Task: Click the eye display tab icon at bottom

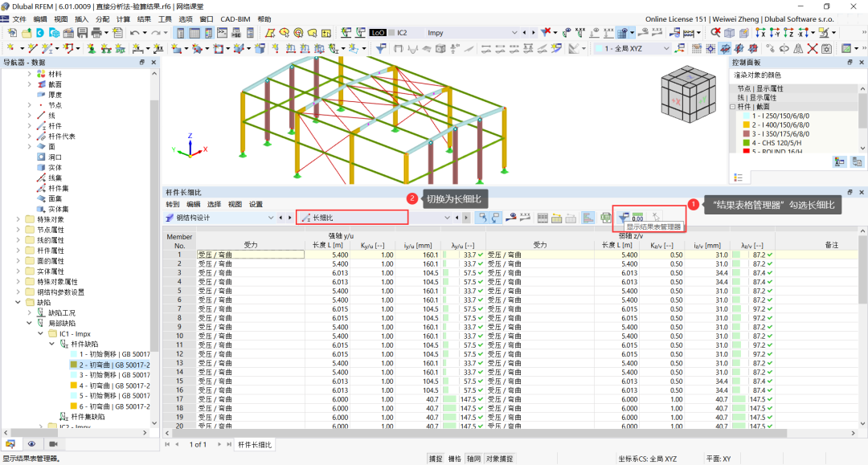Action: pos(31,444)
